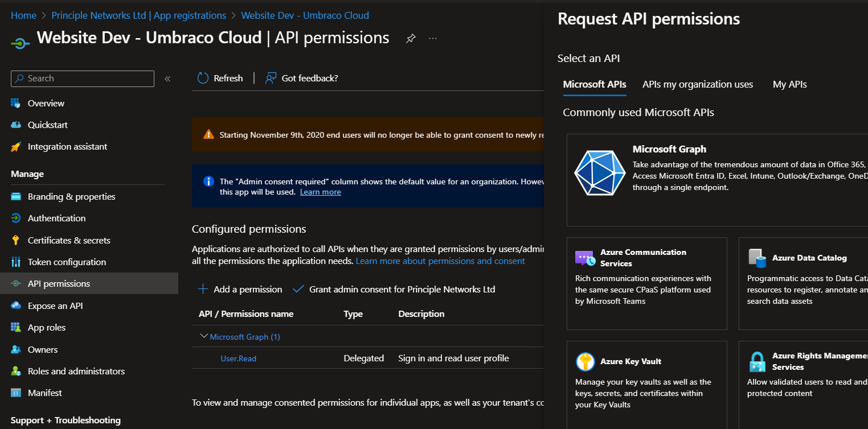Click the checkmark icon of Grant admin consent
This screenshot has height=429, width=868.
[298, 289]
